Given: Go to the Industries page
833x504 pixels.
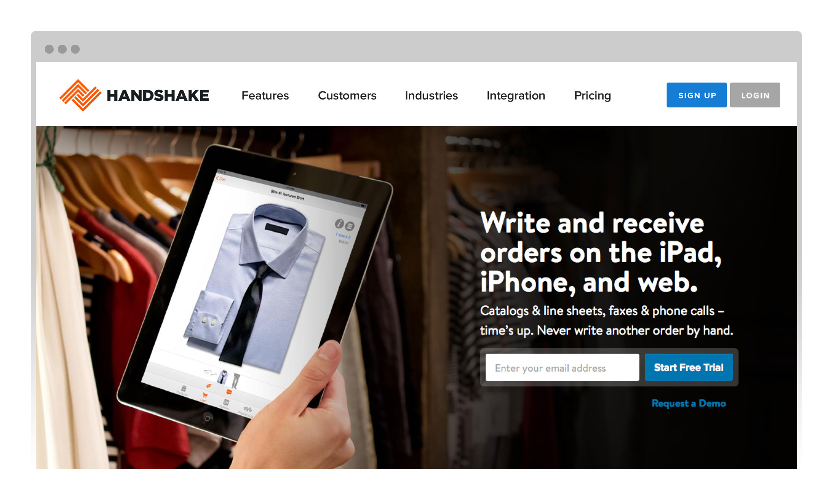Looking at the screenshot, I should click(x=431, y=96).
